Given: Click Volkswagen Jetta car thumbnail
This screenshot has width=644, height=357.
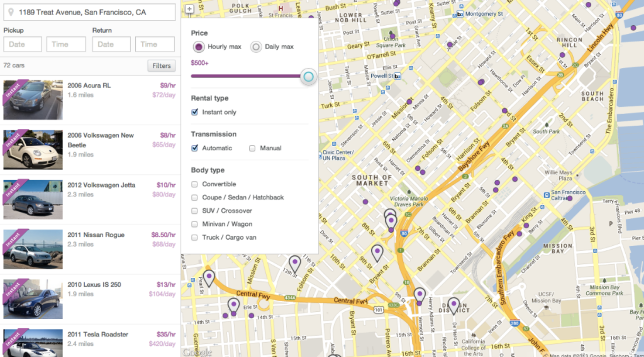Looking at the screenshot, I should (33, 200).
